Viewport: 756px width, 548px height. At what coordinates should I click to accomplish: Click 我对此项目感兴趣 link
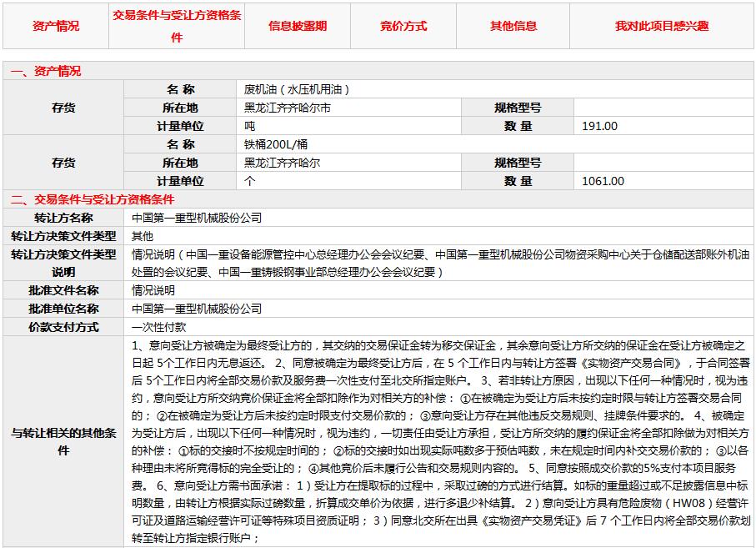(x=661, y=26)
